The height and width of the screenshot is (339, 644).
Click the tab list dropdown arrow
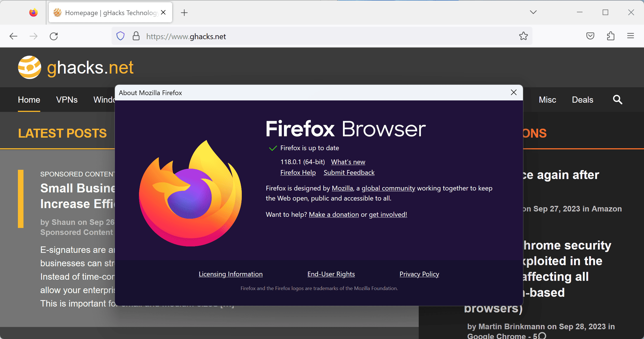[x=533, y=12]
